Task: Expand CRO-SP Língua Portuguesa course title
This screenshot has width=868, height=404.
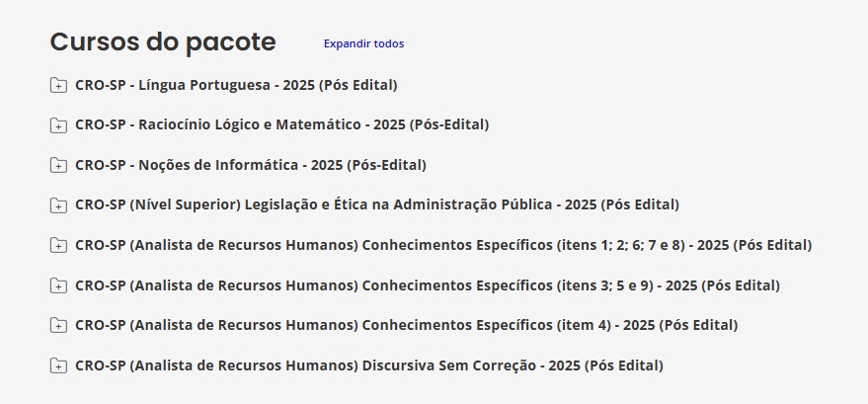Action: coord(236,85)
